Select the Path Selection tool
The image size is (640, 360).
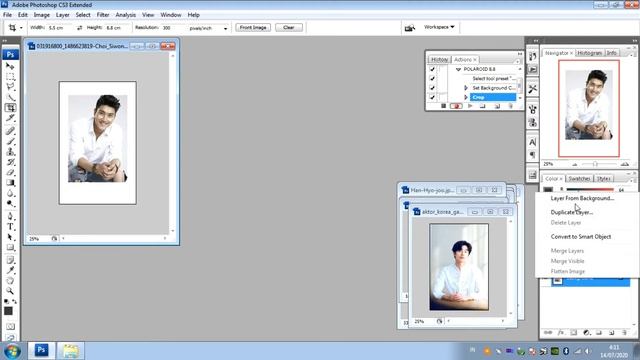(10, 237)
